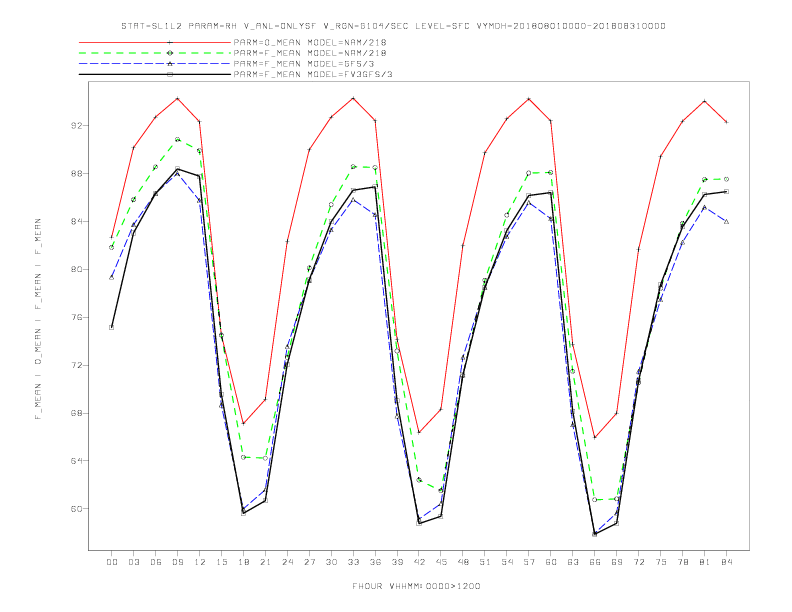Viewport: 792px width, 612px height.
Task: Click the solid red legend line sample
Action: pyautogui.click(x=155, y=42)
